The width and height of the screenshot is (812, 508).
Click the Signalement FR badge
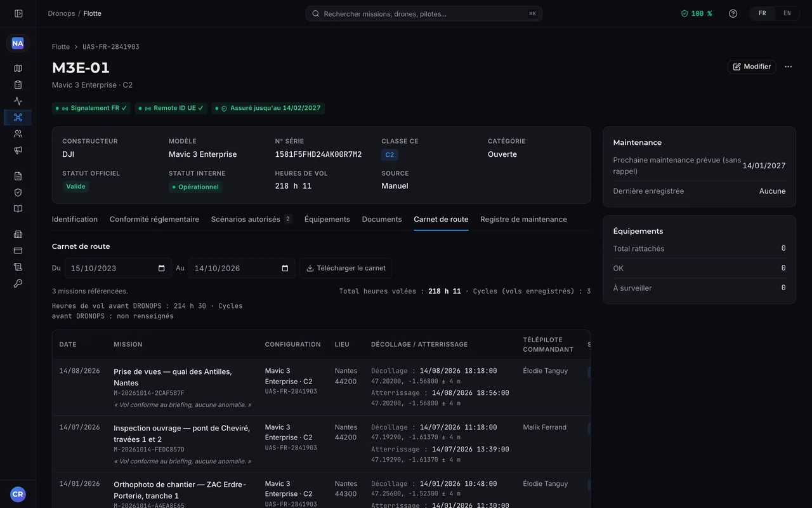click(91, 108)
